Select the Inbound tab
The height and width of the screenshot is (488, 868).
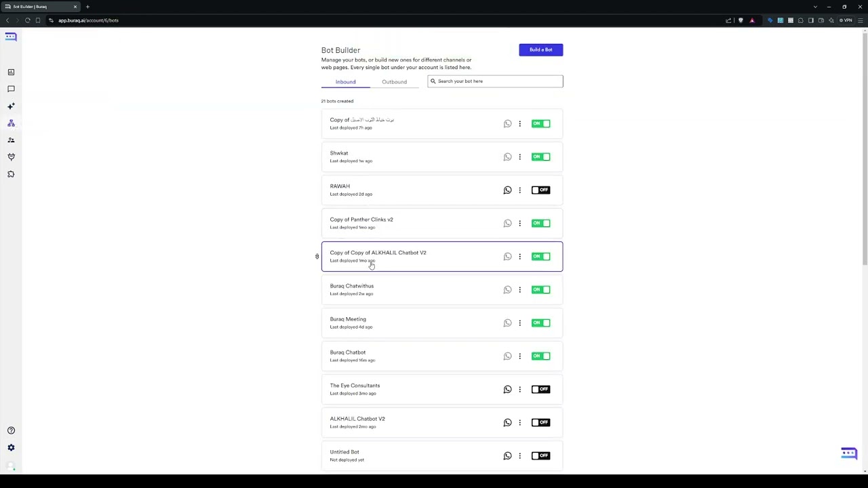[x=345, y=82]
